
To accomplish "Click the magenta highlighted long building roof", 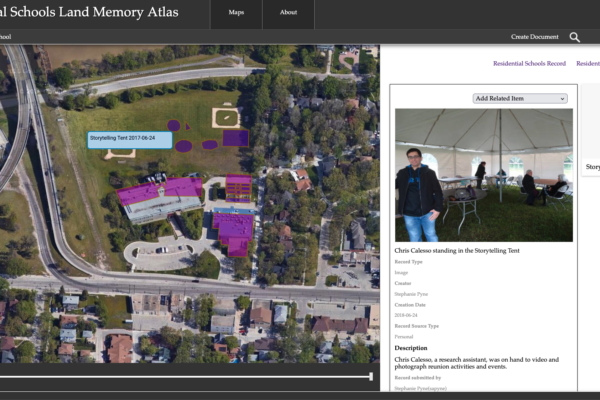I will tap(160, 190).
